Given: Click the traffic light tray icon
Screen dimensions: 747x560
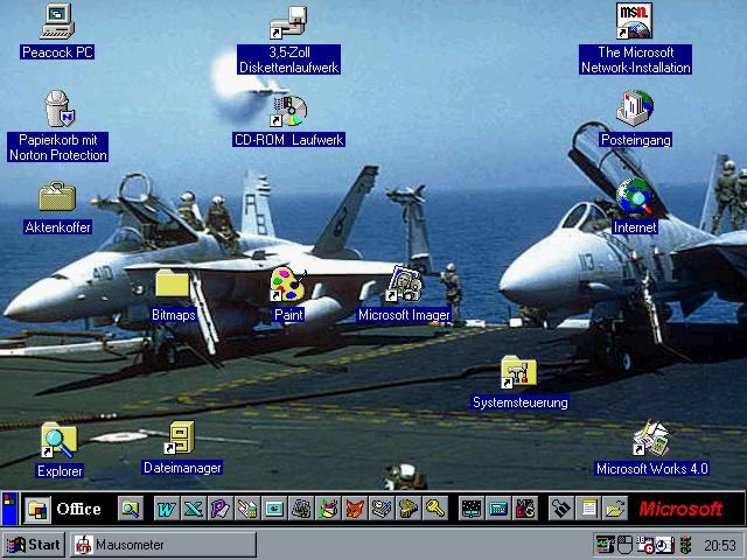Looking at the screenshot, I should click(685, 545).
